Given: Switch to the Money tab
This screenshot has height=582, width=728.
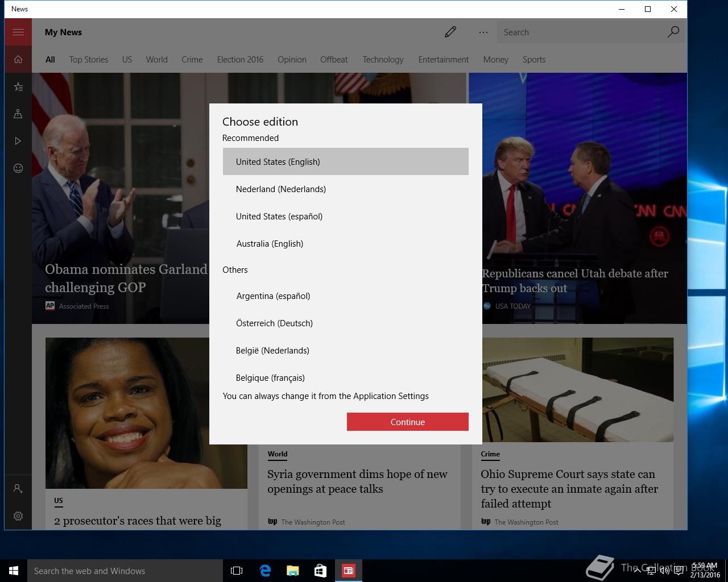Looking at the screenshot, I should point(496,59).
